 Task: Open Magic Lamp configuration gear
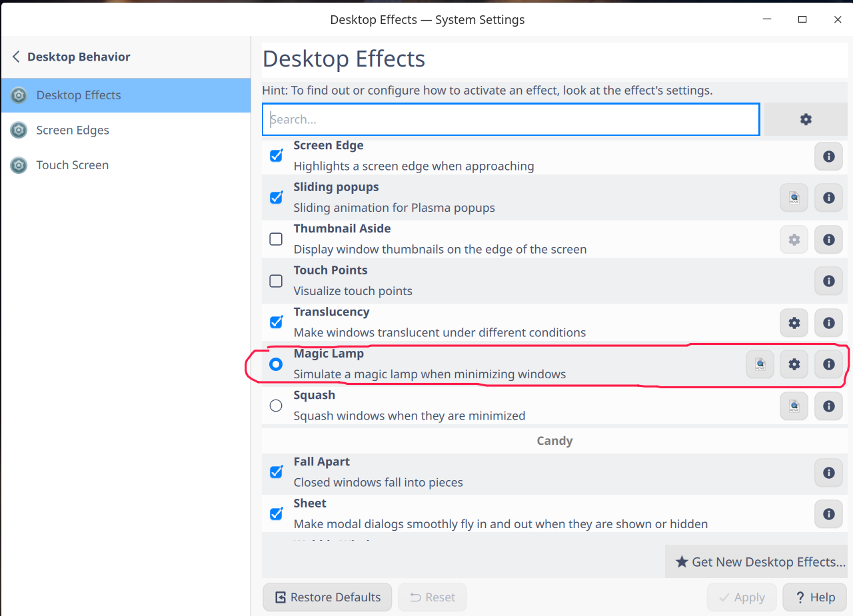coord(794,364)
